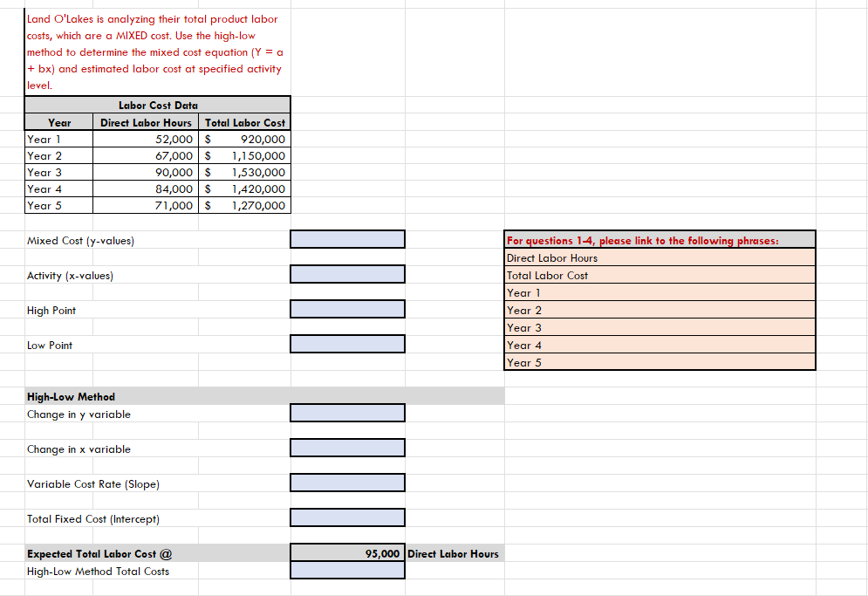The width and height of the screenshot is (868, 596).
Task: Click the High Point entry cell
Action: 346,308
